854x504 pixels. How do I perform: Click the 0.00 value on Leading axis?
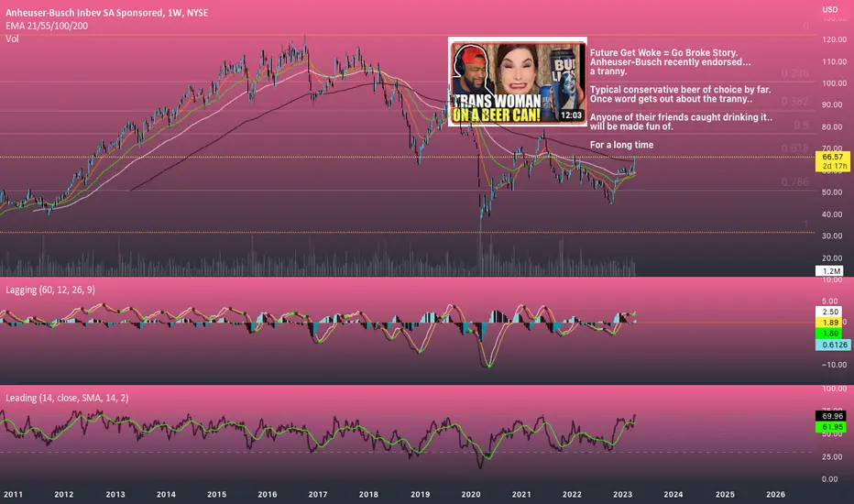[830, 479]
